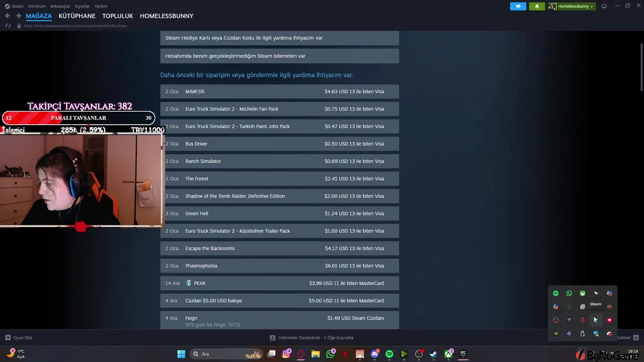The image size is (644, 362).
Task: Click the blue gear icon in the tray popup
Action: click(x=569, y=333)
